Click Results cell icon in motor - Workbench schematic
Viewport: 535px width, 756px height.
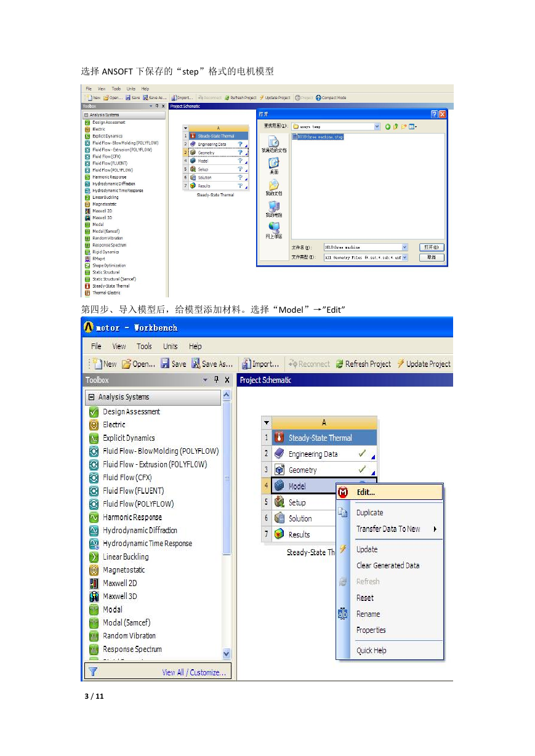point(279,534)
